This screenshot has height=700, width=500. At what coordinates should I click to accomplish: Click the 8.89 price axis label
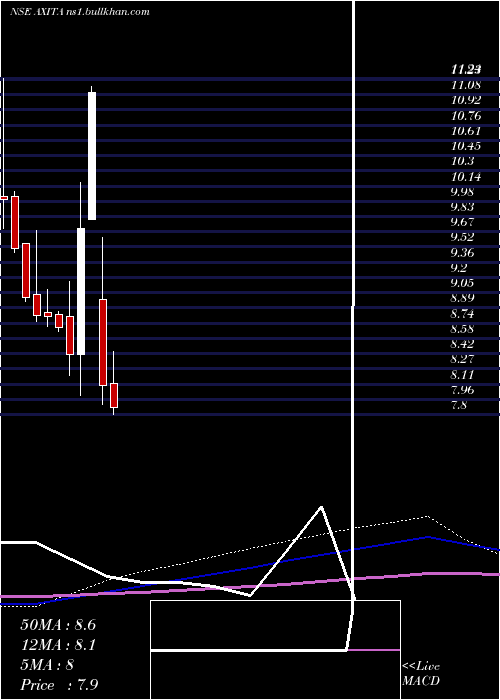point(462,299)
